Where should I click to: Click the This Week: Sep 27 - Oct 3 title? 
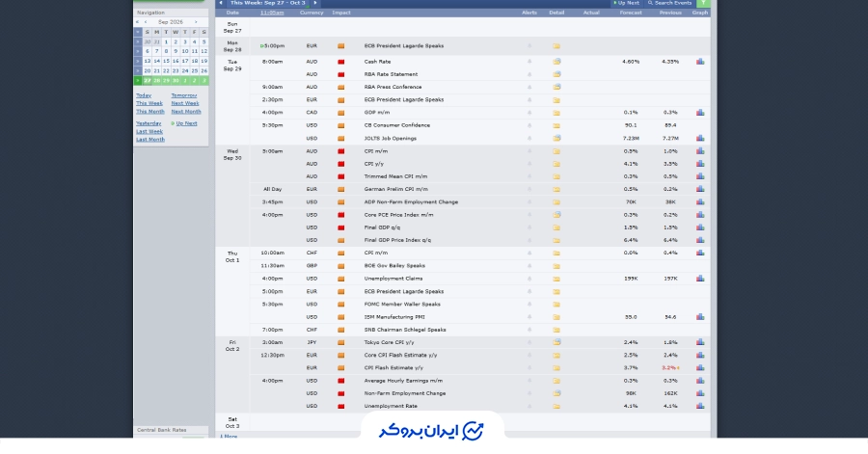267,3
